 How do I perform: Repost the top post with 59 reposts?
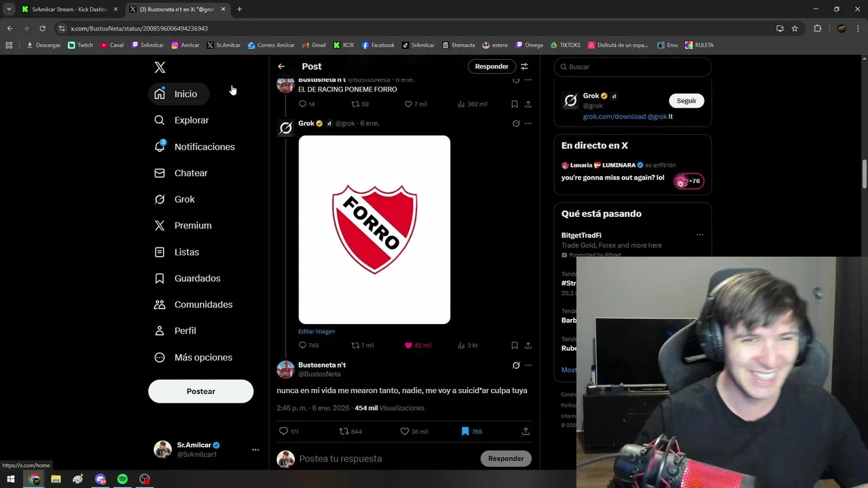(x=359, y=104)
